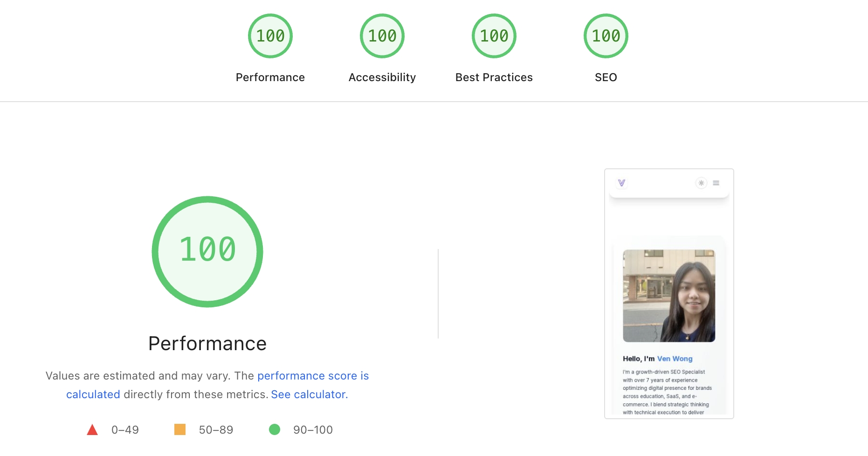Select the SEO category label
The height and width of the screenshot is (456, 868).
605,77
